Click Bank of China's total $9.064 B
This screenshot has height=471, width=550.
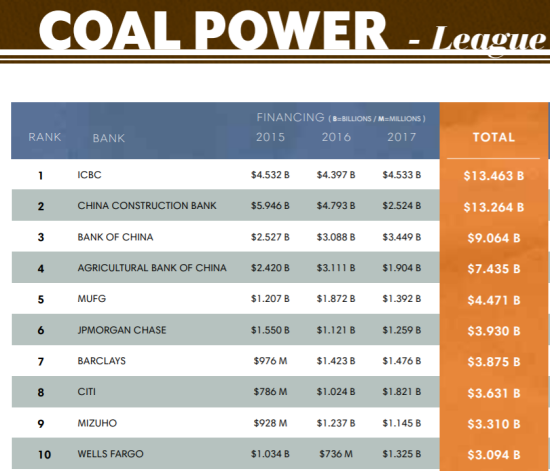[x=494, y=238]
